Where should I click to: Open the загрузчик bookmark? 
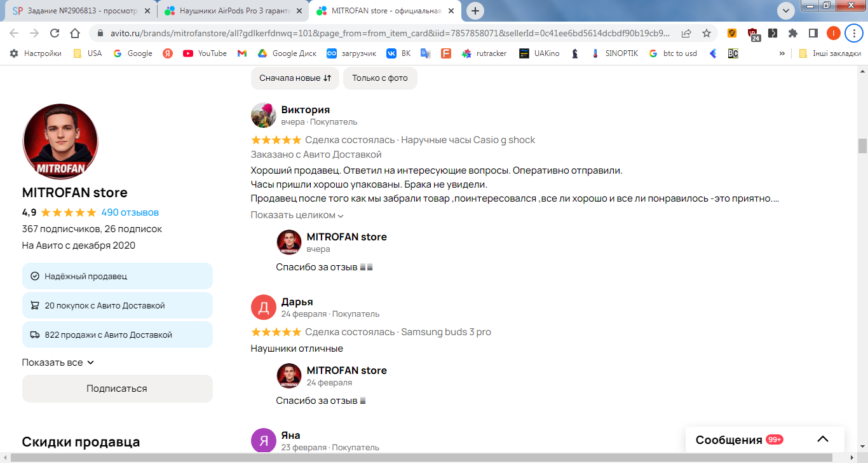[351, 53]
